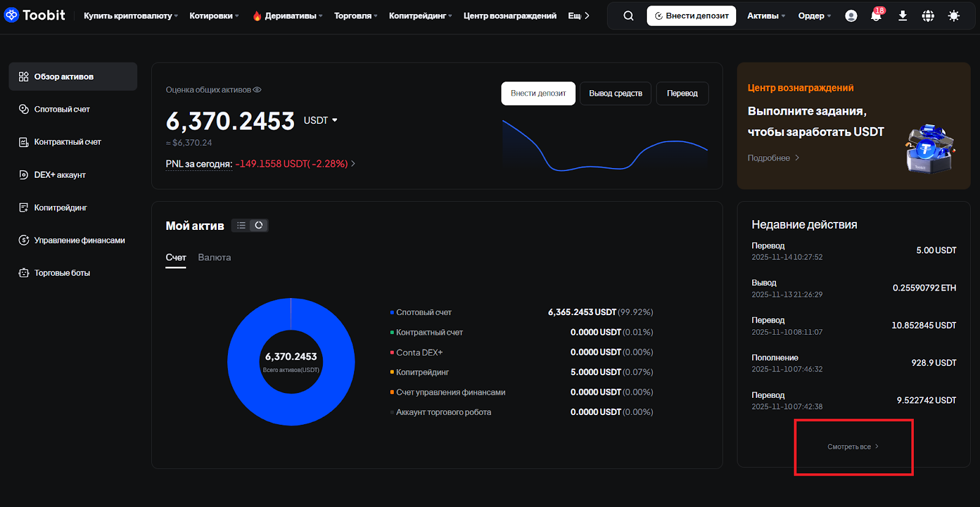
Task: Switch to the Валюта tab
Action: click(214, 257)
